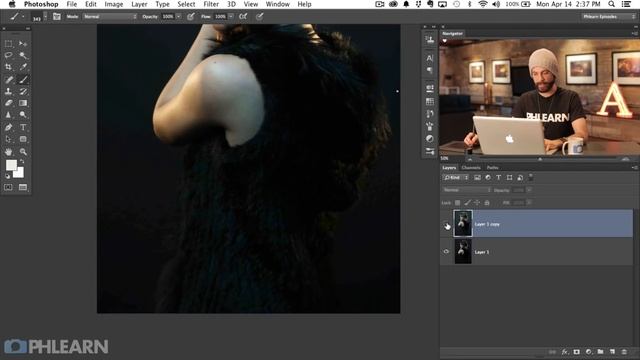
Task: Filter layers for pixel layers
Action: tap(477, 178)
